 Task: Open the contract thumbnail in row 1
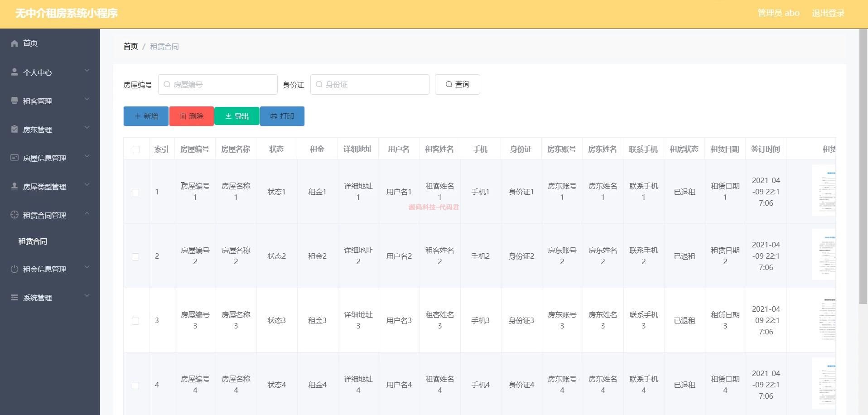click(824, 190)
